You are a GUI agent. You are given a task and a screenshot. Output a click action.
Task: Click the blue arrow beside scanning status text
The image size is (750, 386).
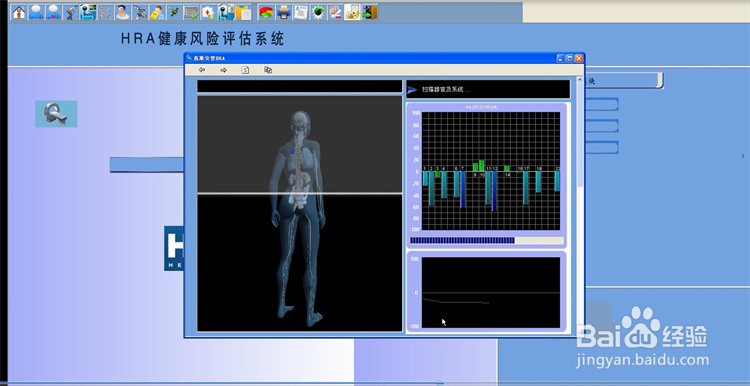pyautogui.click(x=412, y=89)
